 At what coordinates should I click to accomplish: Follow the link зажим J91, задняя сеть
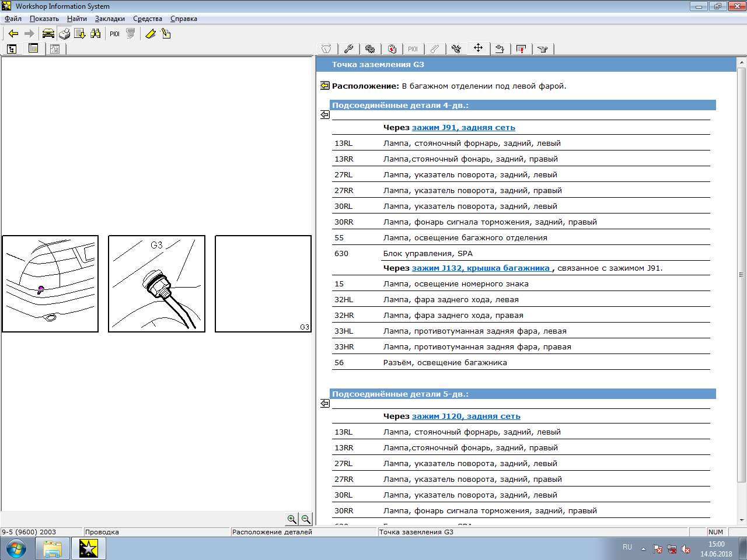(463, 127)
